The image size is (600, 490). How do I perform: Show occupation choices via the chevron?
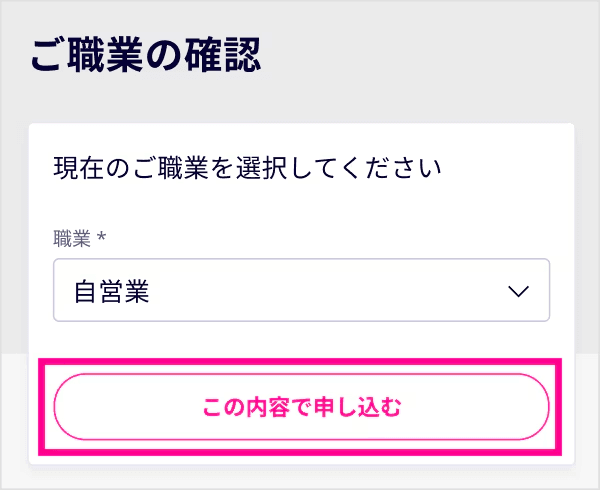pyautogui.click(x=517, y=292)
